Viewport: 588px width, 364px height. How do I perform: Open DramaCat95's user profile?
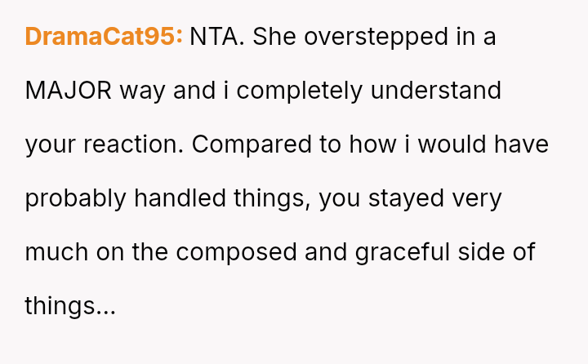point(104,37)
